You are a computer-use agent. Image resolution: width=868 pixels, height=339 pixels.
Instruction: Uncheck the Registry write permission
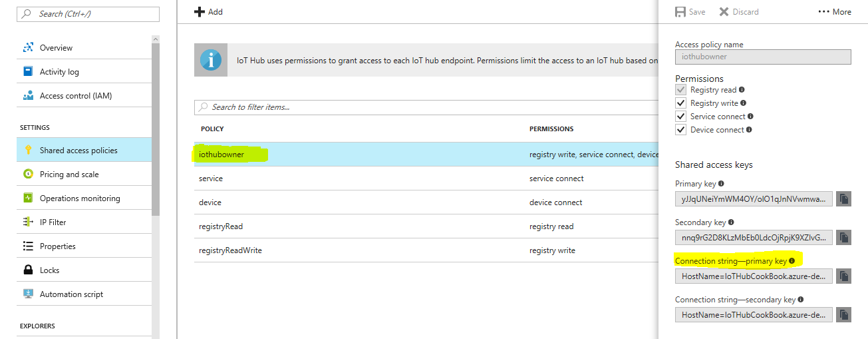pos(680,103)
